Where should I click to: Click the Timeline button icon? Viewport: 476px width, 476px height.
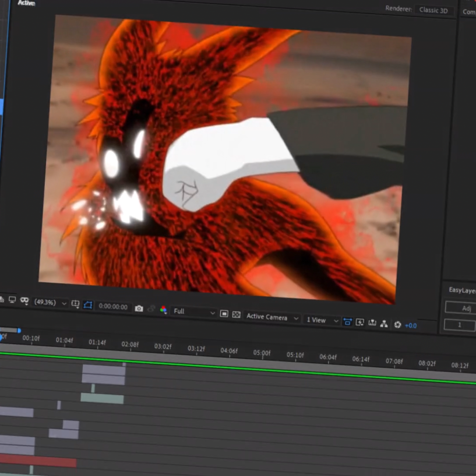point(372,324)
